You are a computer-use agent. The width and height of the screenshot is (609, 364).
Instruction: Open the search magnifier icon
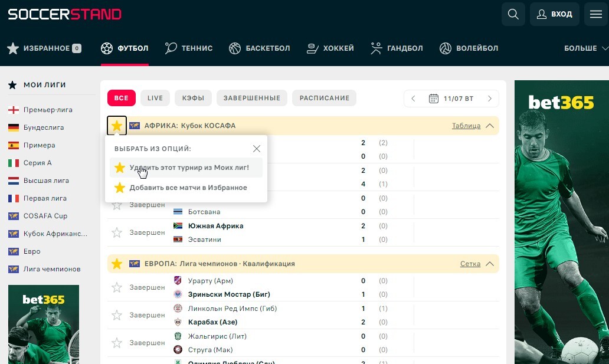(513, 14)
